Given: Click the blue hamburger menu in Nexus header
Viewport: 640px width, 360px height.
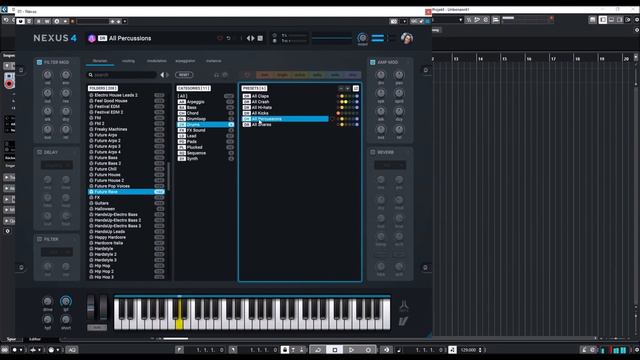Looking at the screenshot, I should (378, 38).
